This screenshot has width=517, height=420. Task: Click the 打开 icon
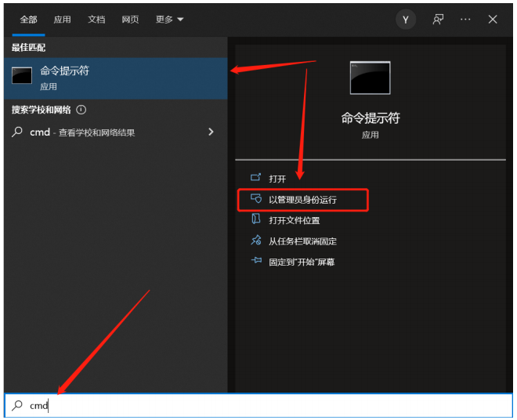[255, 178]
